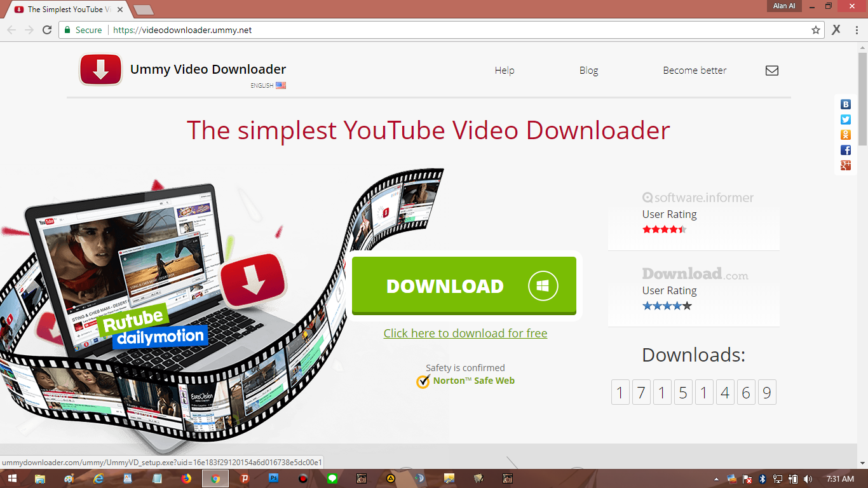Share via the Odnoklassniki icon
This screenshot has width=868, height=488.
pos(846,135)
